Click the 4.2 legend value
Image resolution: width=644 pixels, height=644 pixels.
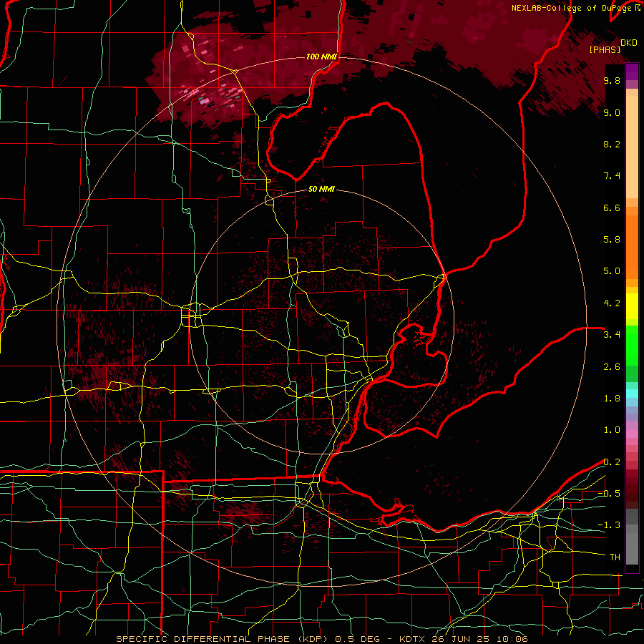pyautogui.click(x=612, y=303)
